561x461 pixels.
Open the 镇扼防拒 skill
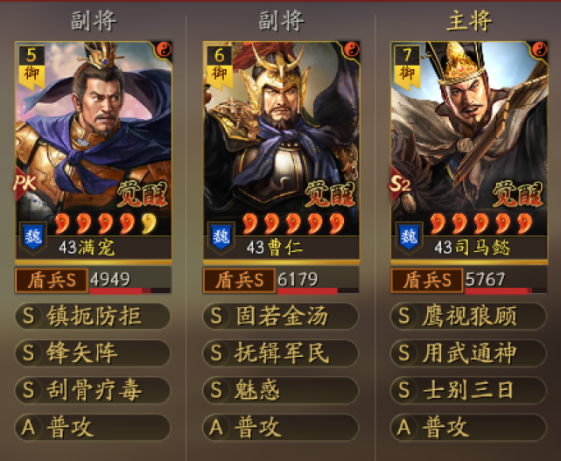pyautogui.click(x=92, y=316)
